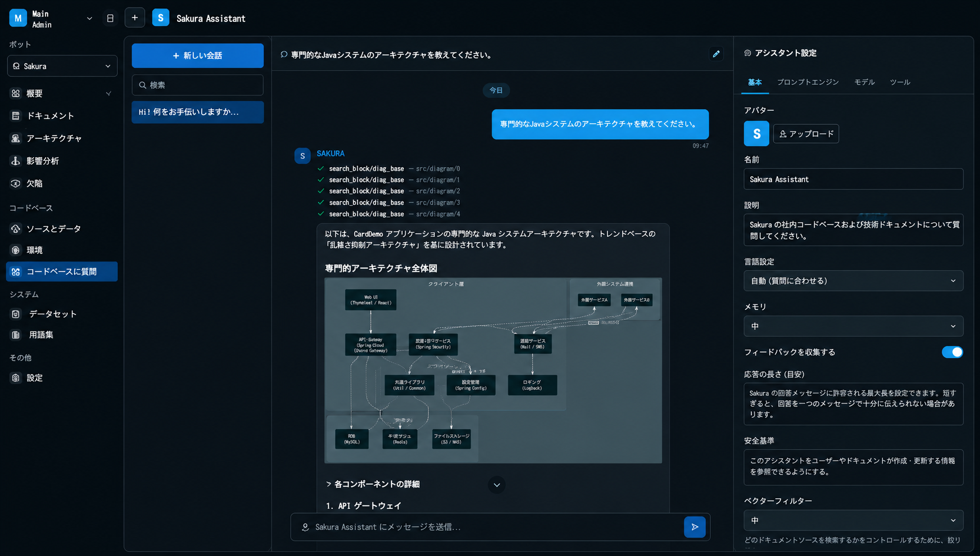Click the search magnifier icon in 検索 box

coord(142,85)
